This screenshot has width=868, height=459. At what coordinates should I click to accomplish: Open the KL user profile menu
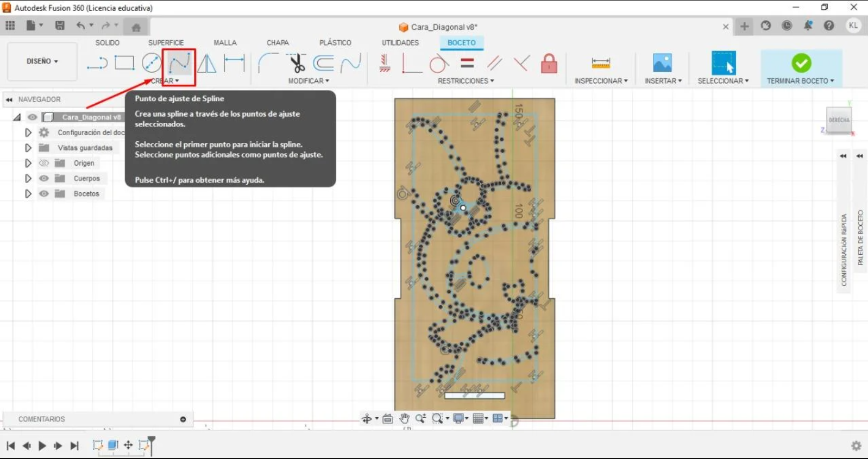(853, 26)
